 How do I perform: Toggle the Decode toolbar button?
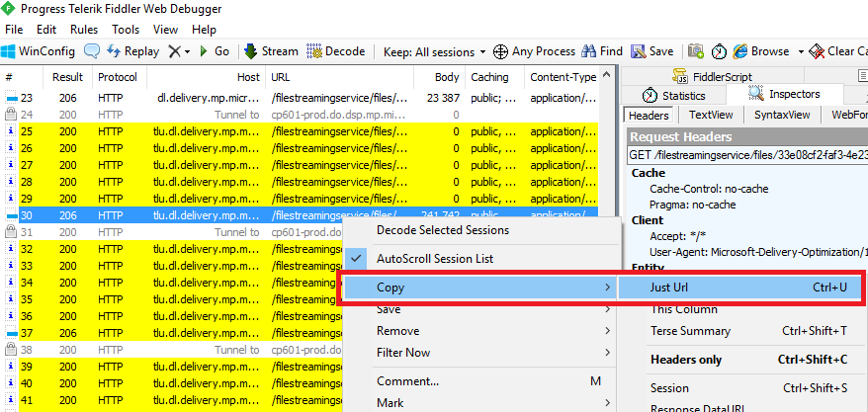[x=336, y=51]
